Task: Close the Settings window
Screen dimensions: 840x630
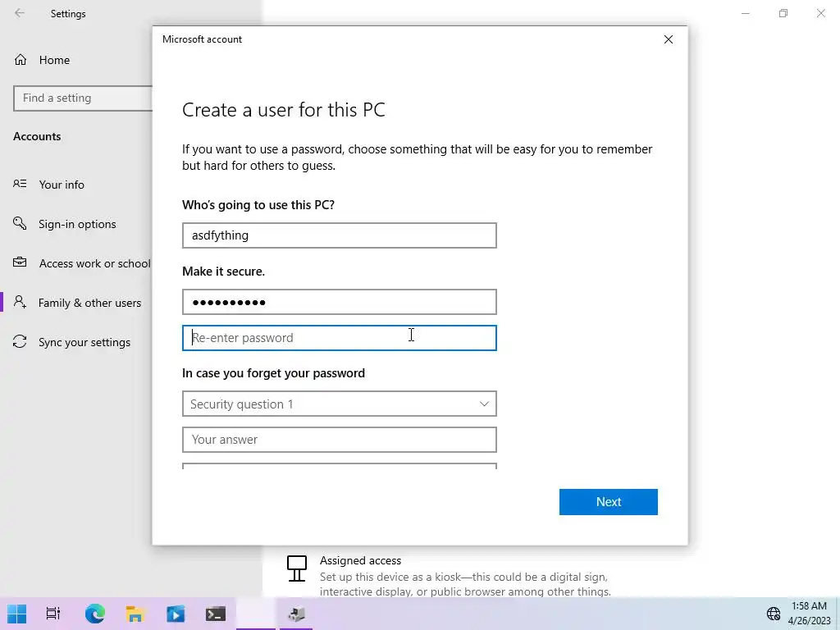Action: point(820,13)
